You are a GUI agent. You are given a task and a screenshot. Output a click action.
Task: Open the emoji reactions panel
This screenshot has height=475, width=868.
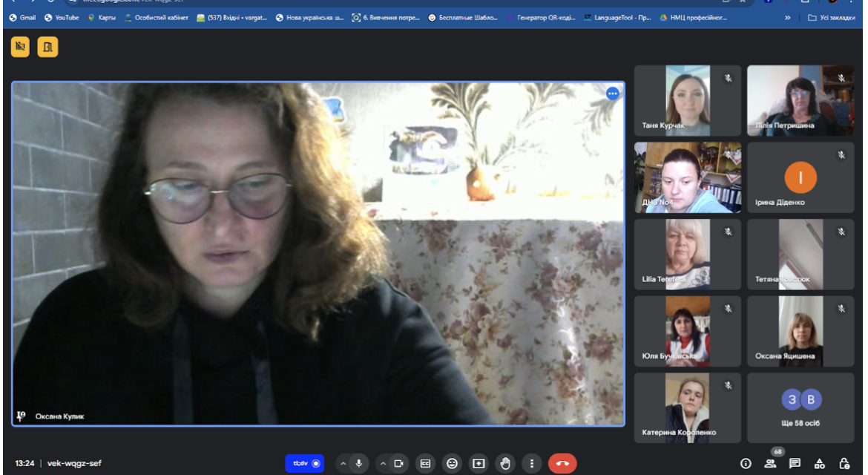tap(453, 463)
